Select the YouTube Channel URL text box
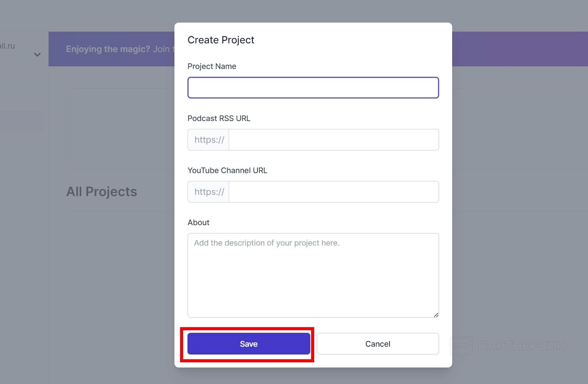Image resolution: width=588 pixels, height=384 pixels. click(333, 192)
